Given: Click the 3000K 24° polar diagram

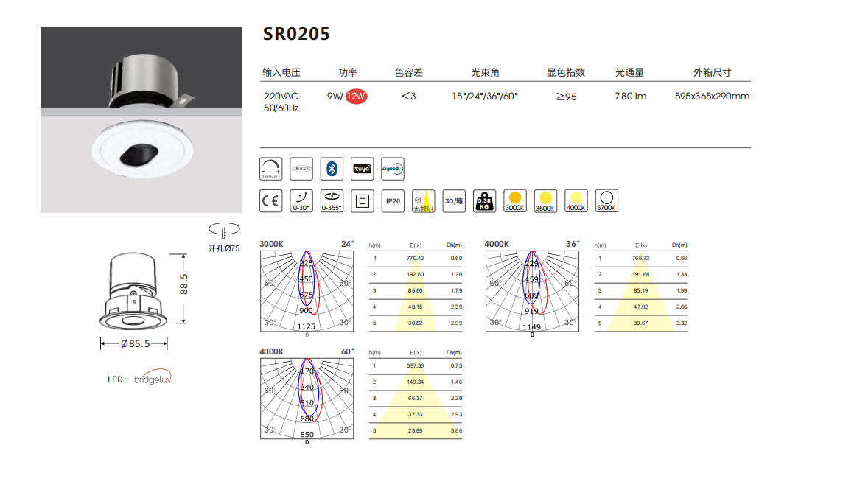Looking at the screenshot, I should [307, 291].
